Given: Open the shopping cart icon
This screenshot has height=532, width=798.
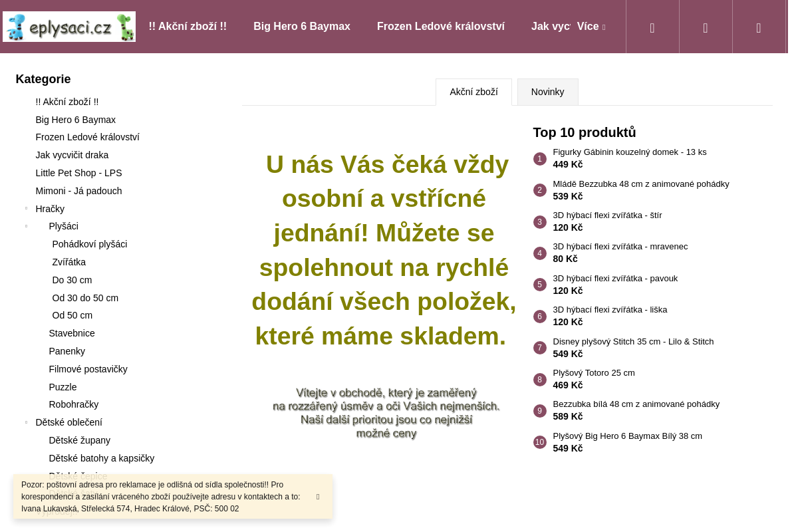Looking at the screenshot, I should click(x=758, y=27).
